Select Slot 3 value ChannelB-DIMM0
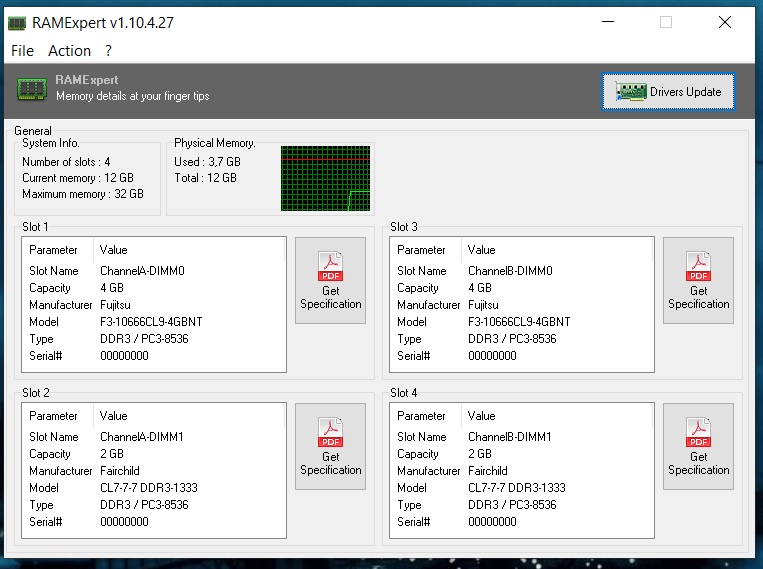Image resolution: width=763 pixels, height=569 pixels. click(510, 271)
